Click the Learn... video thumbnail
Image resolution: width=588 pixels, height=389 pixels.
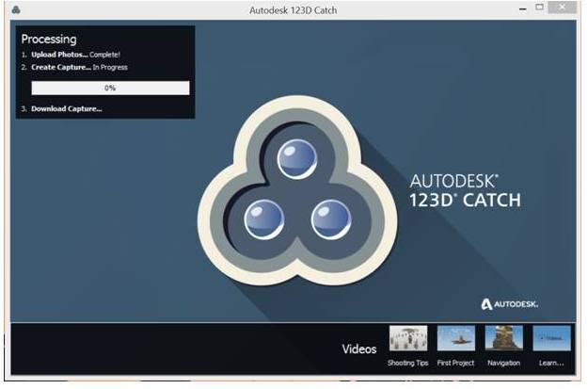[x=552, y=339]
